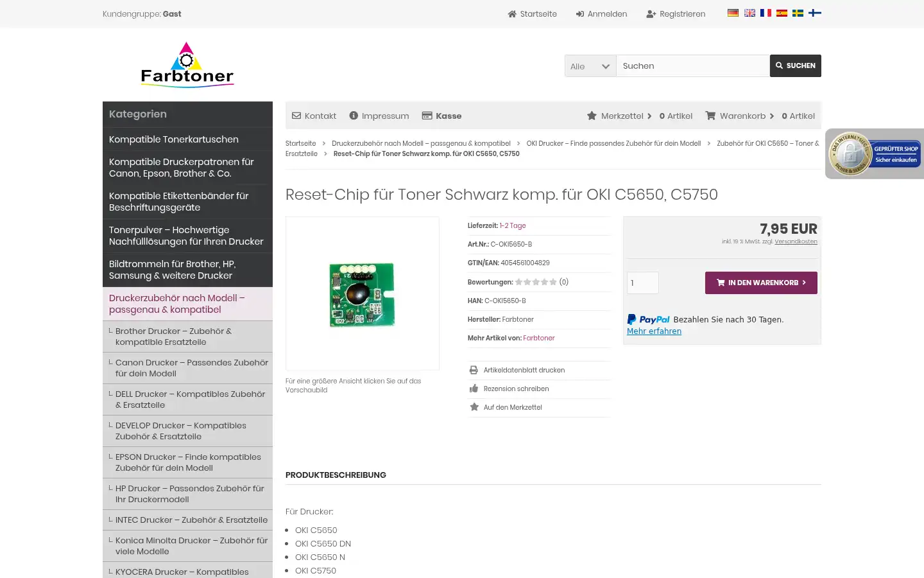Open category Bildtrommeln für Brother, HP

[187, 270]
